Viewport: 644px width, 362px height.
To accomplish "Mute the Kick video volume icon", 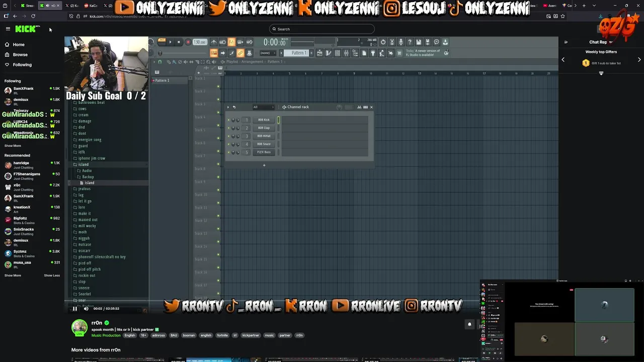I will pos(86,309).
